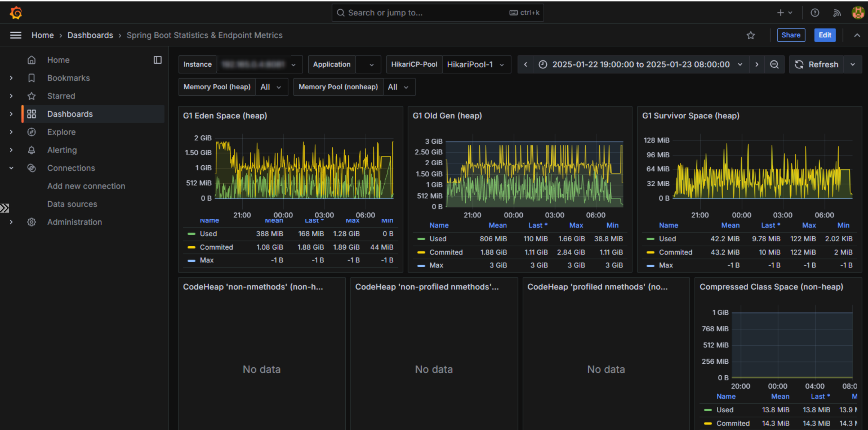Open the help question mark icon
The height and width of the screenshot is (430, 868).
[815, 13]
